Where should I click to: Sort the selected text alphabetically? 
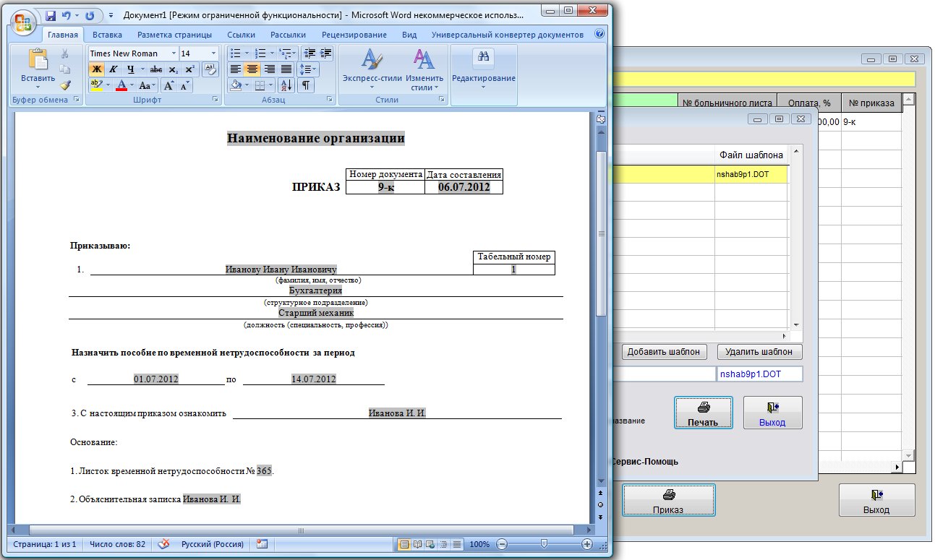click(x=285, y=85)
